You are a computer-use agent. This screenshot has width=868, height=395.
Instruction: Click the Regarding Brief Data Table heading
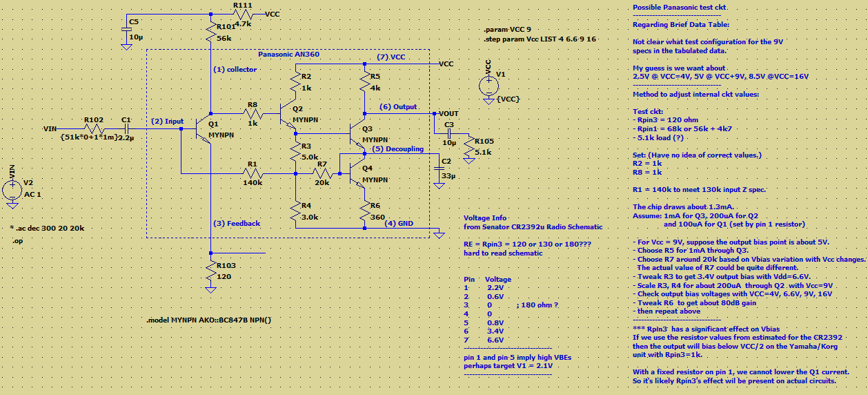click(x=680, y=24)
